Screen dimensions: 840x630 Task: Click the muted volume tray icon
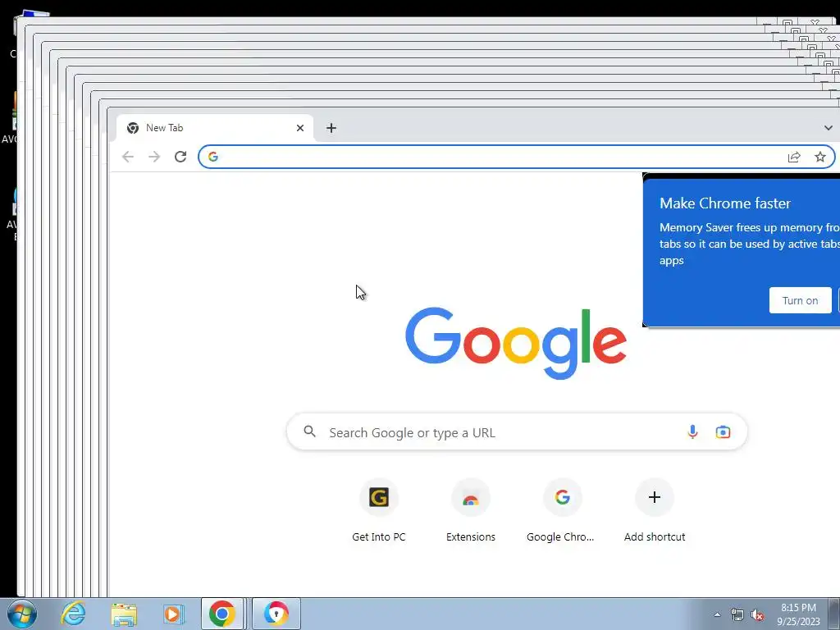pyautogui.click(x=757, y=615)
